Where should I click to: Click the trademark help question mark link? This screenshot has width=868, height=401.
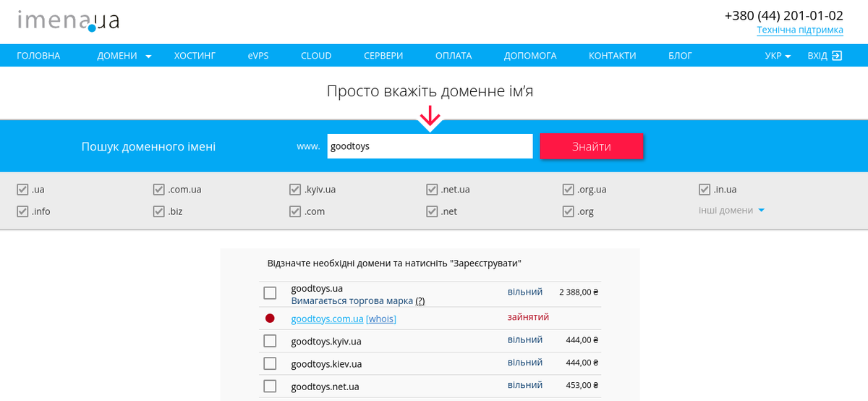point(420,301)
